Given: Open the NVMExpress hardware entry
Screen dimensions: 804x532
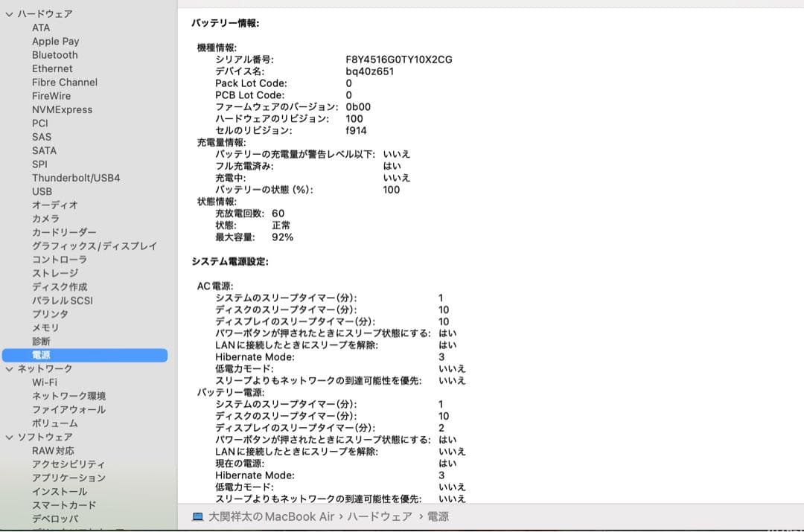Looking at the screenshot, I should click(61, 109).
